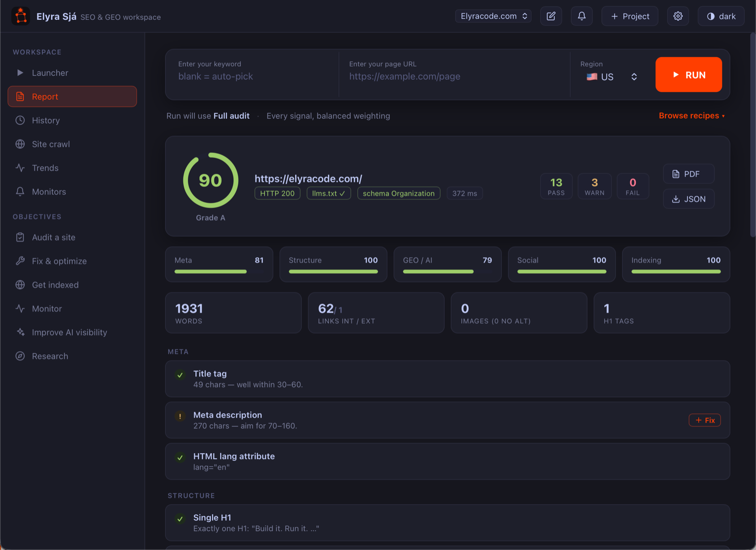Screen dimensions: 756x550
Task: Click the 1931 WORDS stat card
Action: [x=233, y=313]
